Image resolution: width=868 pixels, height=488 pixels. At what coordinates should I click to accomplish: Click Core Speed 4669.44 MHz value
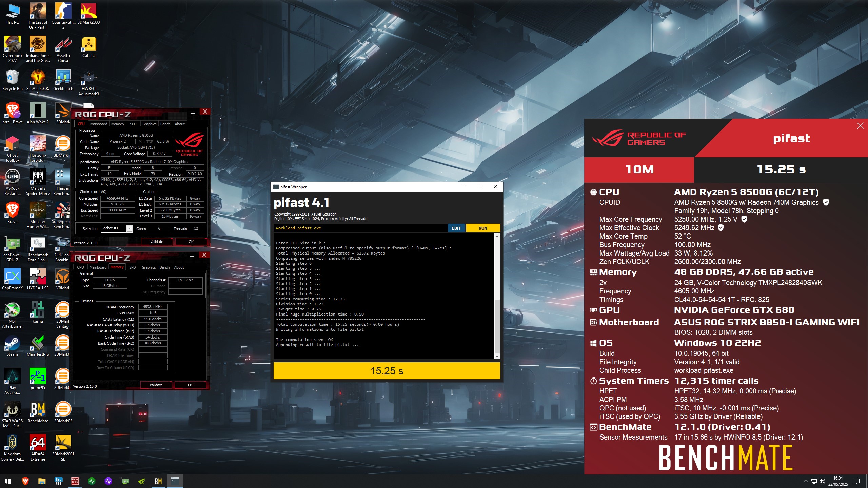[117, 198]
